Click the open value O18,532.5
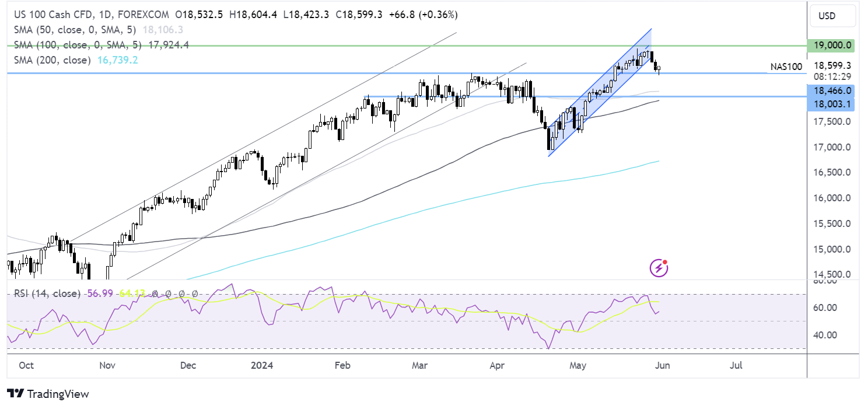Screen dimensions: 868x409 tap(198, 14)
